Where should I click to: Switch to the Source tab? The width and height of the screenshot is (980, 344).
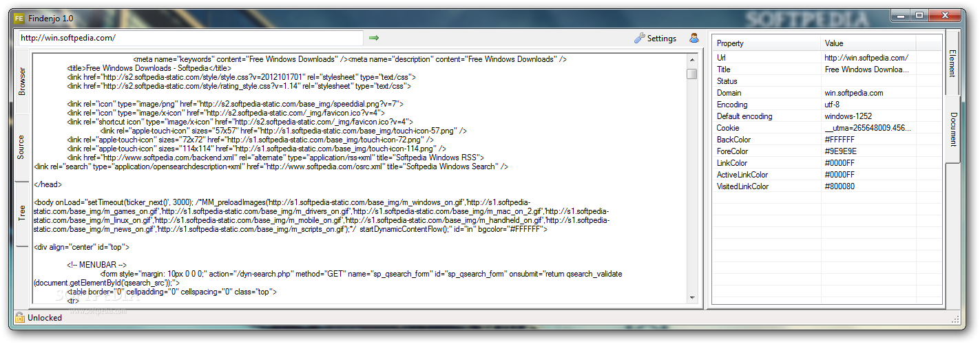pyautogui.click(x=22, y=147)
